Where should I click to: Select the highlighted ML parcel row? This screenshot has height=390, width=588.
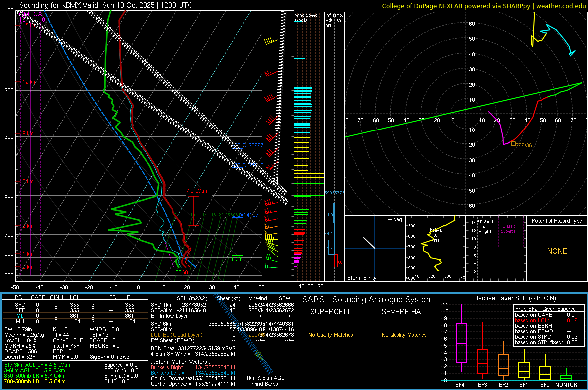(74, 316)
